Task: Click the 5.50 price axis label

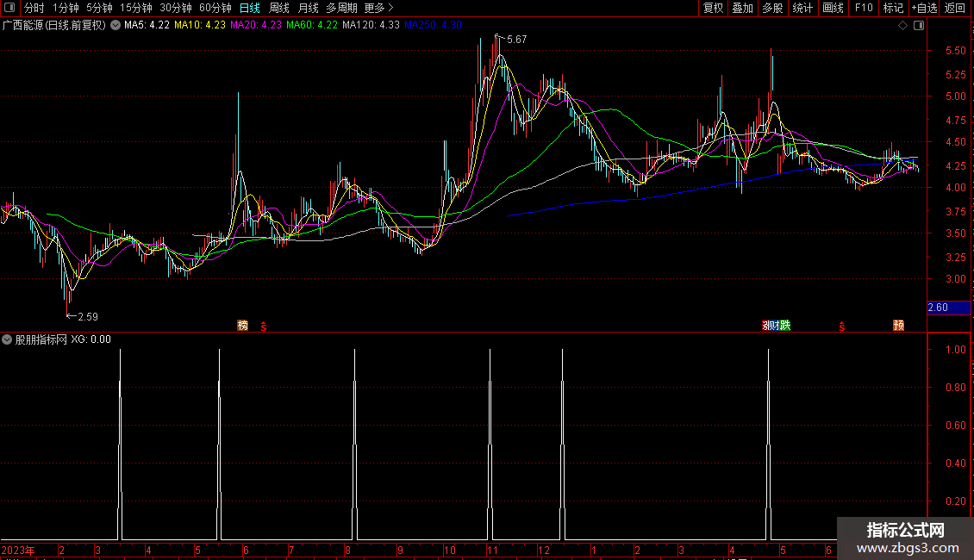Action: (955, 51)
